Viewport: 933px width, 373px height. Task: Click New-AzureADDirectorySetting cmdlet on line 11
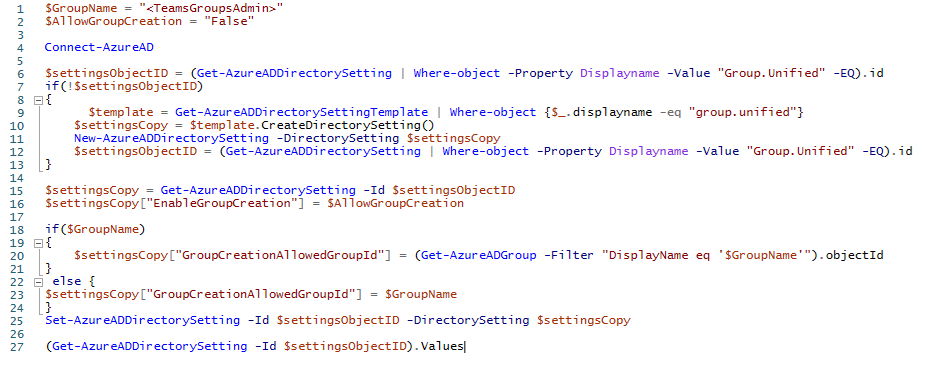(172, 139)
